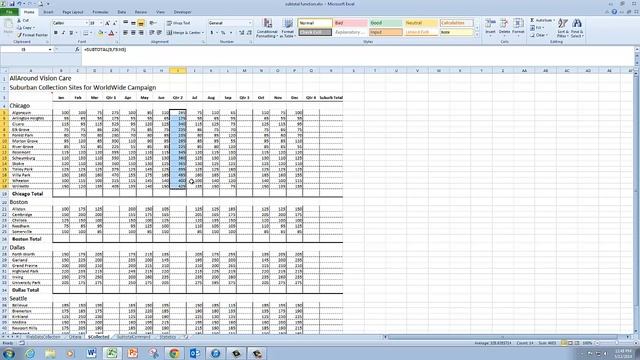Screen dimensions: 640x360
Task: Decrease decimal places
Action: [x=249, y=33]
